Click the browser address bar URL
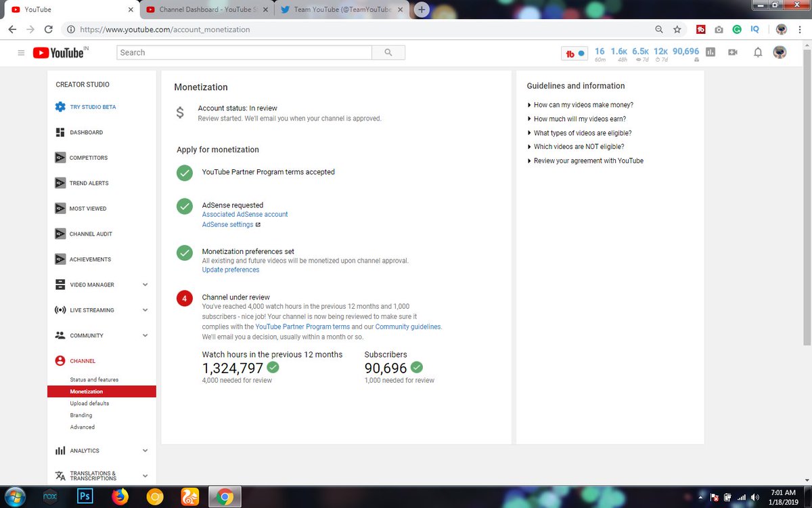 [x=165, y=30]
